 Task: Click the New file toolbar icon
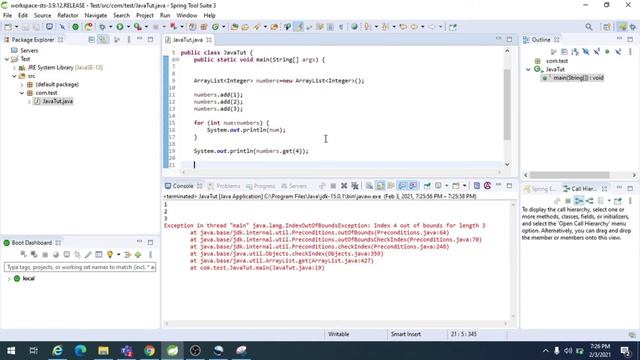[8, 27]
